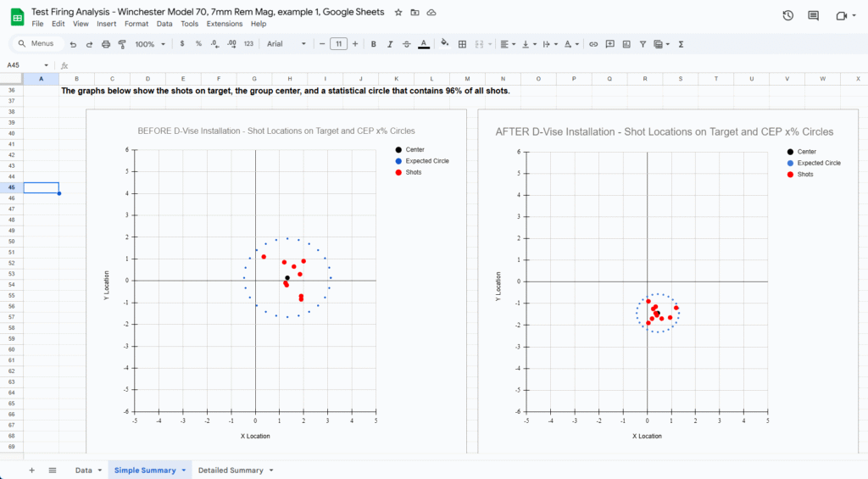Open the Arial font dropdown
The width and height of the screenshot is (868, 479).
(x=287, y=44)
